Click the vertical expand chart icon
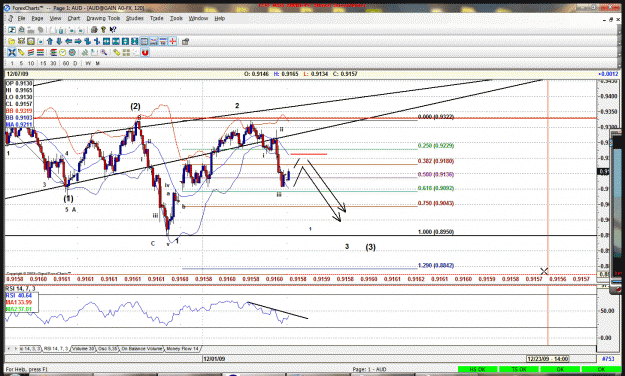 click(x=125, y=41)
